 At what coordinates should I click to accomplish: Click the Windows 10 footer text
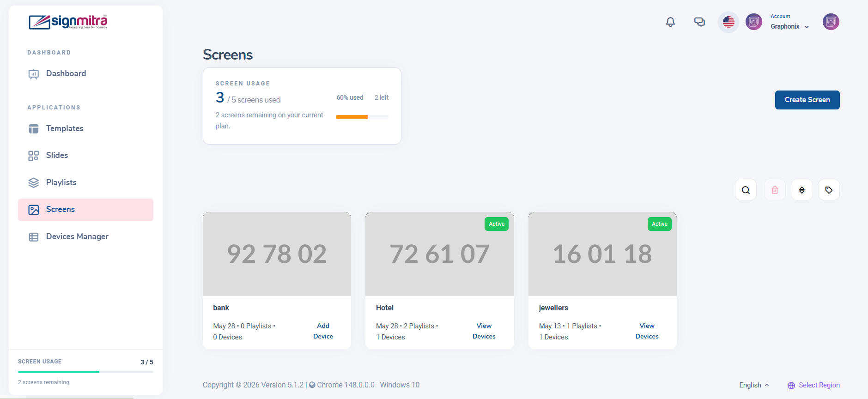(400, 385)
